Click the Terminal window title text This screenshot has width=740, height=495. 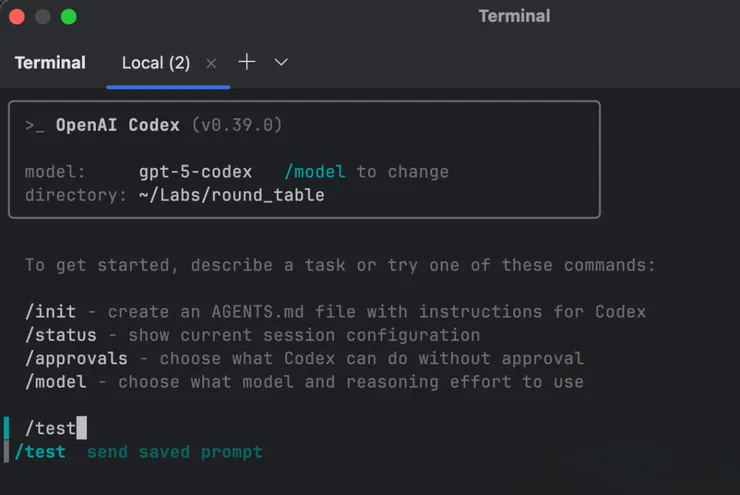(514, 16)
